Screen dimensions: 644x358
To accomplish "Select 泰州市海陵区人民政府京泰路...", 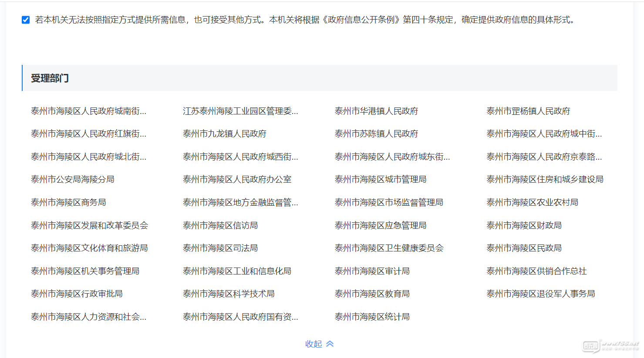I will click(x=544, y=157).
